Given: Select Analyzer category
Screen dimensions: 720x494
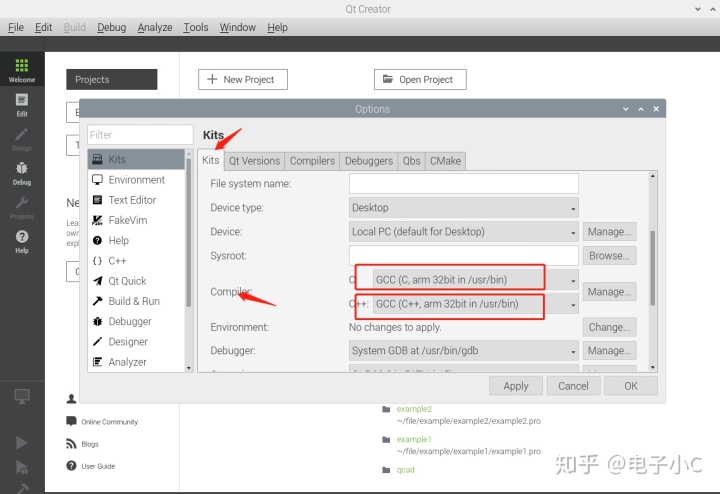Looking at the screenshot, I should coord(136,361).
